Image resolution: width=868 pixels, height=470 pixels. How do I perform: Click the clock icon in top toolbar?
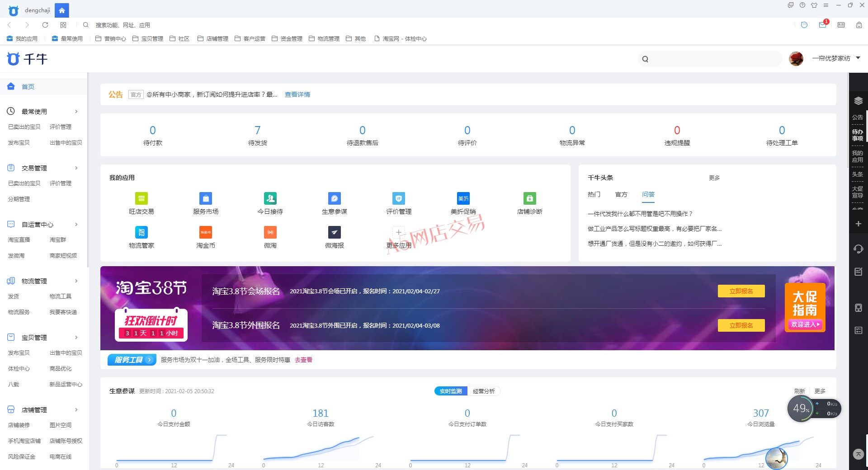click(x=804, y=25)
